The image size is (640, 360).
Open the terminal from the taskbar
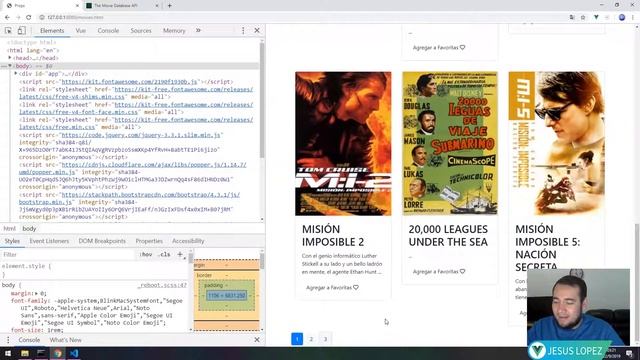pyautogui.click(x=41, y=353)
